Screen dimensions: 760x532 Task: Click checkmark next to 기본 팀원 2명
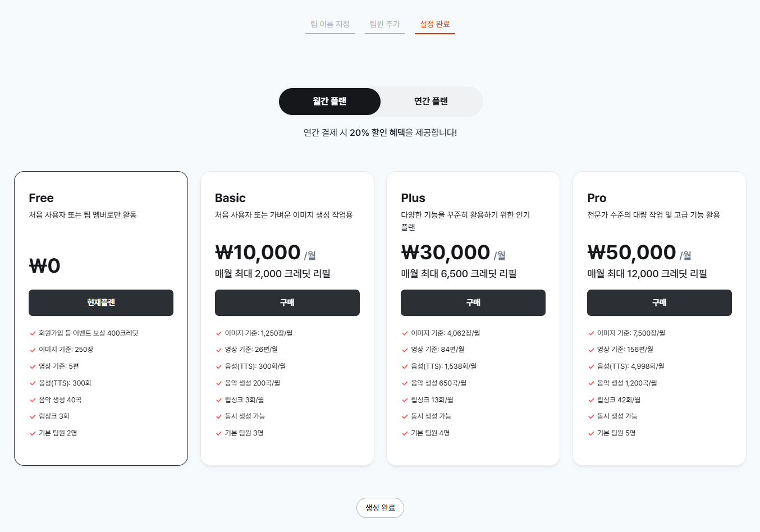[x=33, y=433]
